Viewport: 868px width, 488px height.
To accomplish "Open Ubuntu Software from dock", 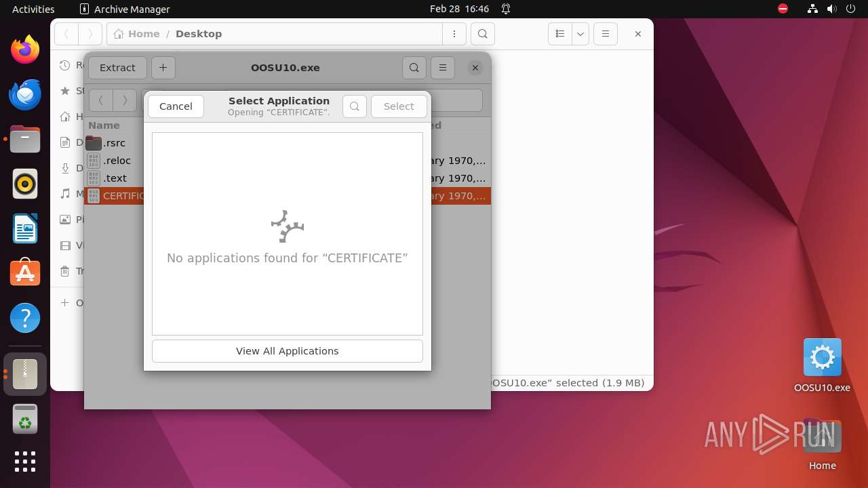I will [x=25, y=273].
